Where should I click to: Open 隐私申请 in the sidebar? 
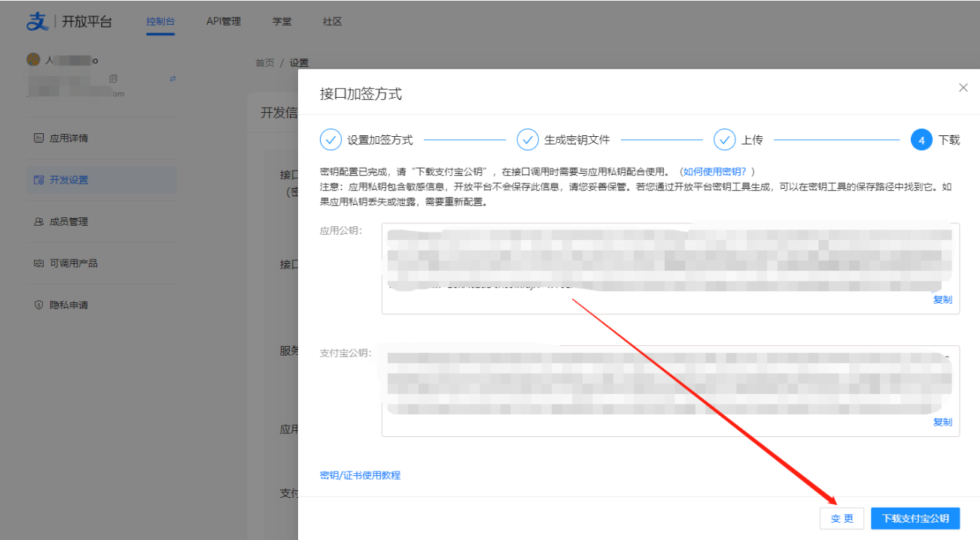tap(68, 305)
